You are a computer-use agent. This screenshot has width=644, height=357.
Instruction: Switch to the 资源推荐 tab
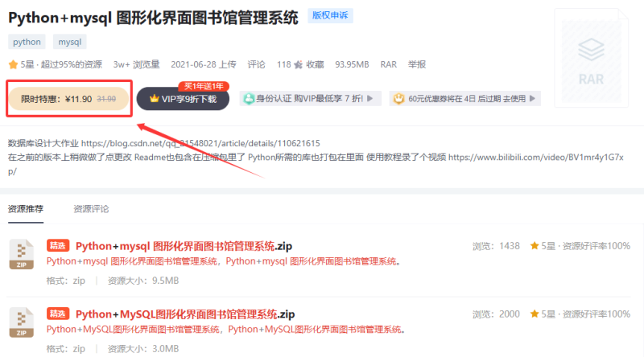pos(26,209)
